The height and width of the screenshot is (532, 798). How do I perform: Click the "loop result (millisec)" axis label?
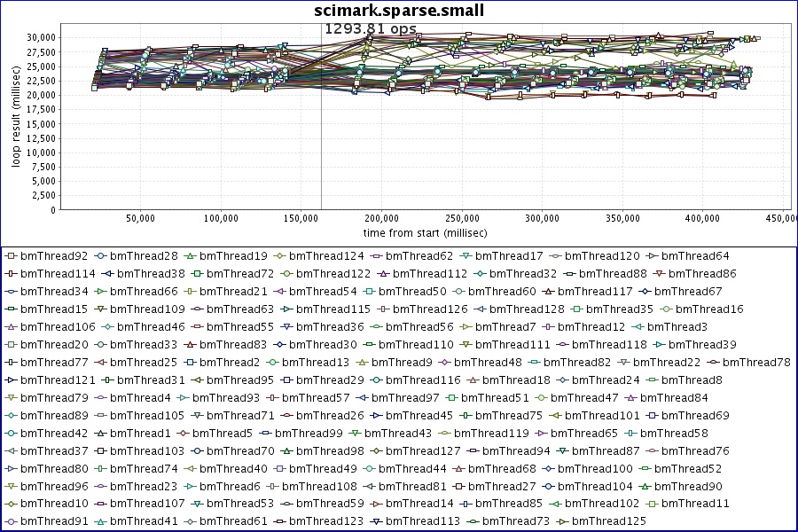16,122
